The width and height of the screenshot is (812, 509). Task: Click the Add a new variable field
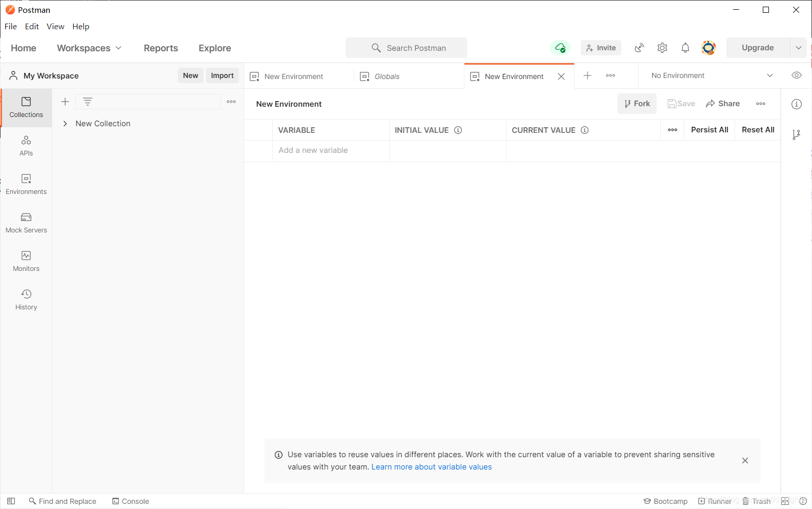click(x=331, y=150)
